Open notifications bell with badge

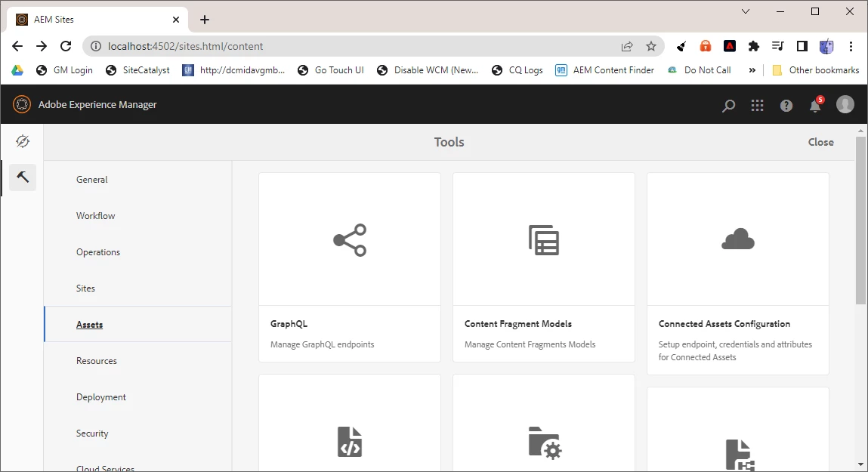point(816,104)
